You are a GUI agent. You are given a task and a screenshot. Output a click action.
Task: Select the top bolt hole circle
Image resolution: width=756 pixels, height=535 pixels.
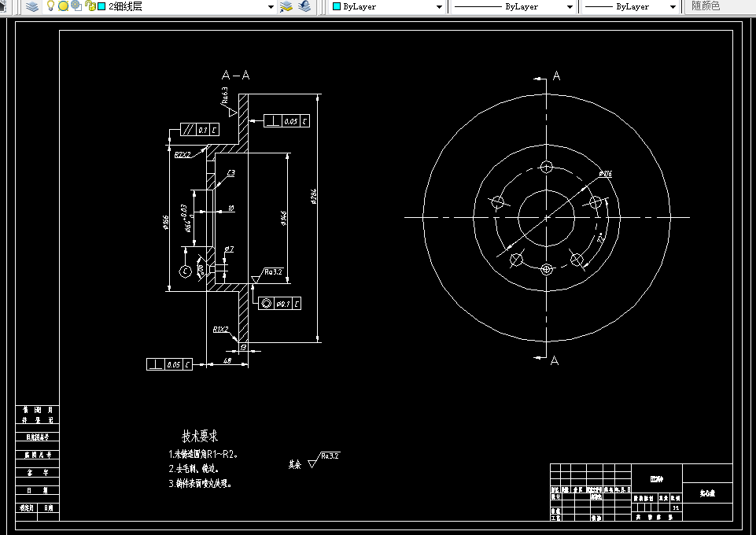click(x=546, y=167)
